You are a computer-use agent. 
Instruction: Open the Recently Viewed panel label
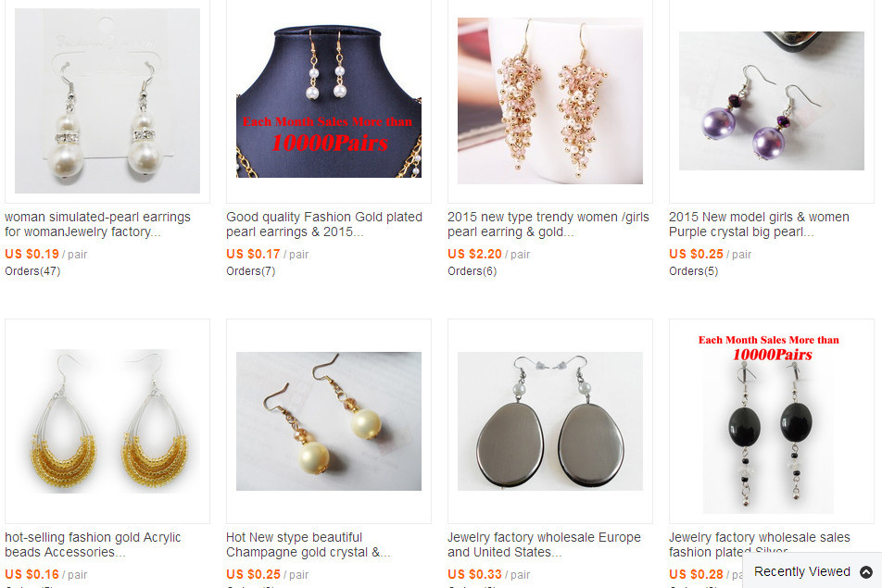tap(801, 571)
